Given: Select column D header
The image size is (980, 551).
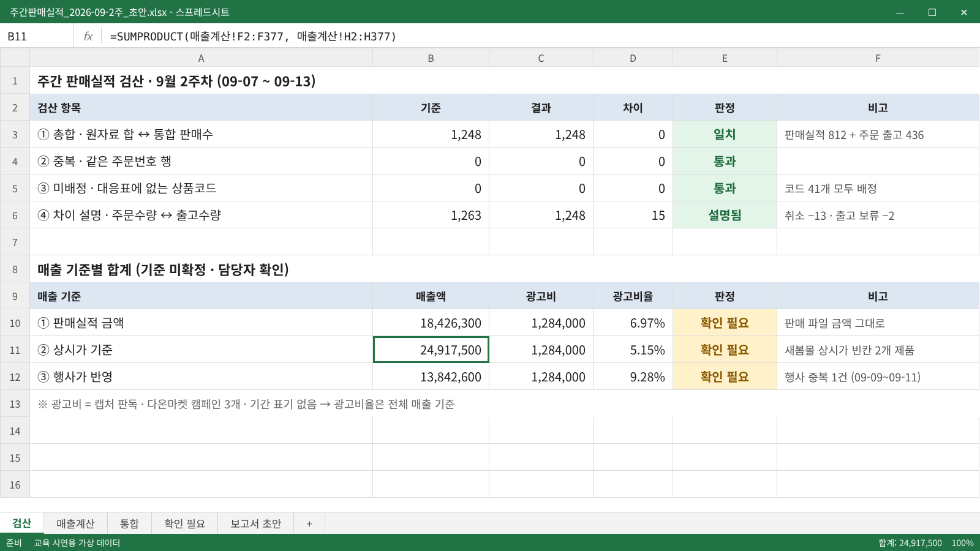Looking at the screenshot, I should pyautogui.click(x=633, y=58).
